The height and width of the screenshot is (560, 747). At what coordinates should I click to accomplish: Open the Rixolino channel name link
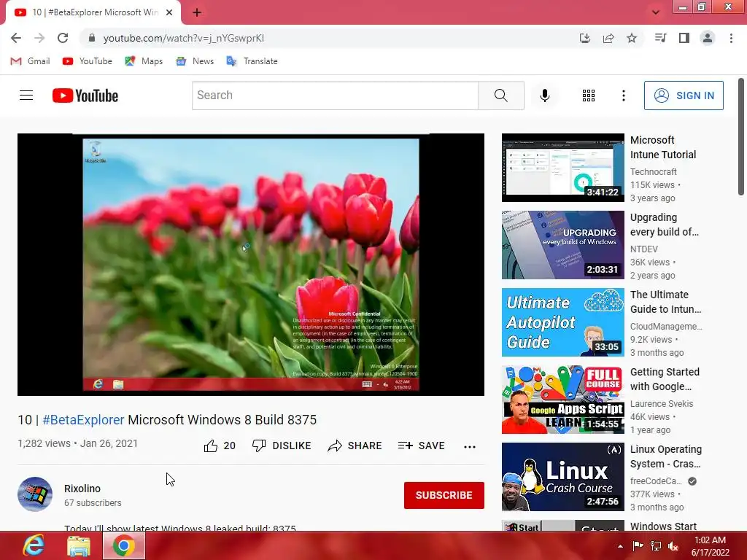pyautogui.click(x=82, y=489)
